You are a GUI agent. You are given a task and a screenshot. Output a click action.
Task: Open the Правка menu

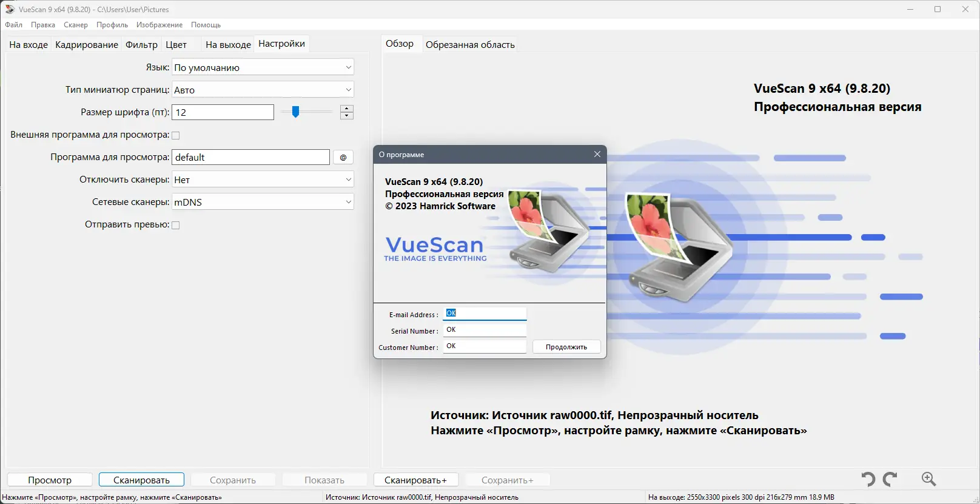[43, 25]
